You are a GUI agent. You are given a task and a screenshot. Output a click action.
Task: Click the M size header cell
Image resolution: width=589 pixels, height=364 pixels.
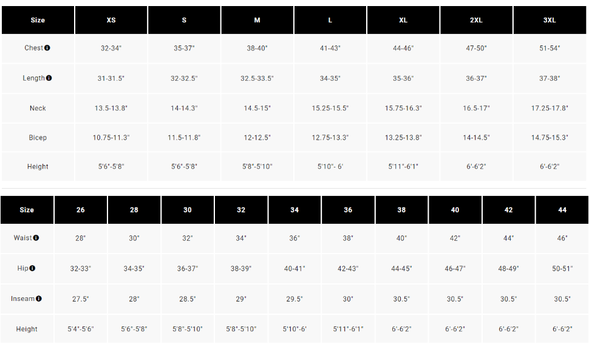pos(257,20)
